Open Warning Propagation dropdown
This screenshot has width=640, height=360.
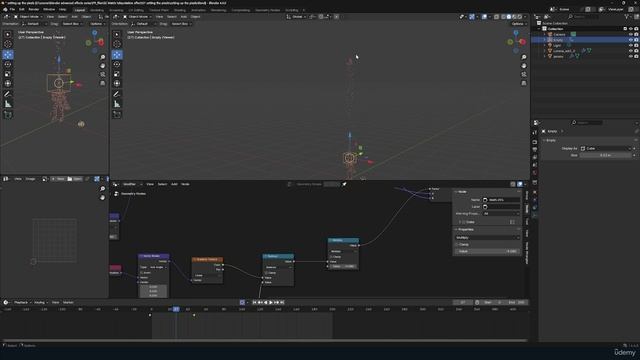[x=501, y=213]
